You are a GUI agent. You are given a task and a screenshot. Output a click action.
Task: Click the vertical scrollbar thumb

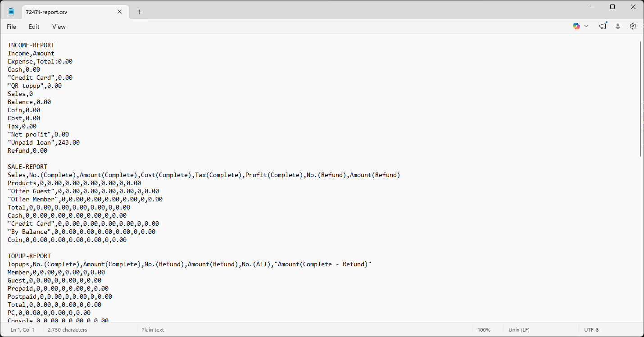point(640,99)
